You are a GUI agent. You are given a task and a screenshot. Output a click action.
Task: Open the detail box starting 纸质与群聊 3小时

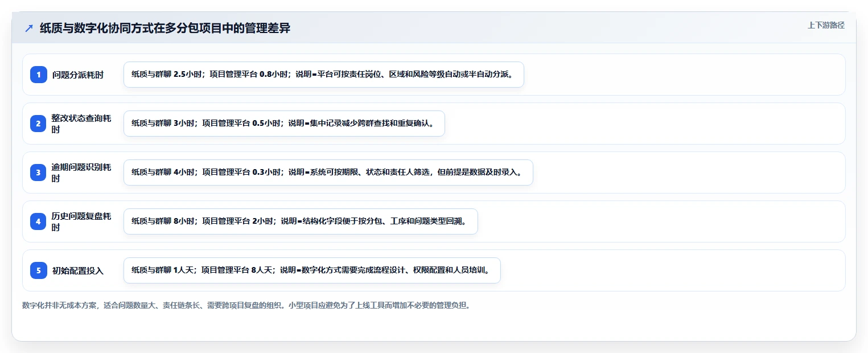coord(284,124)
